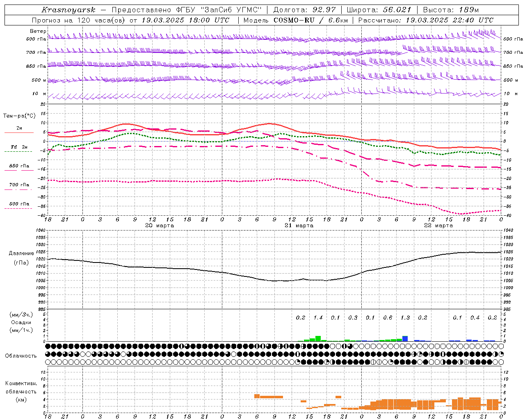
Task: Click the Krasnoyarsk station title
Action: (68, 10)
